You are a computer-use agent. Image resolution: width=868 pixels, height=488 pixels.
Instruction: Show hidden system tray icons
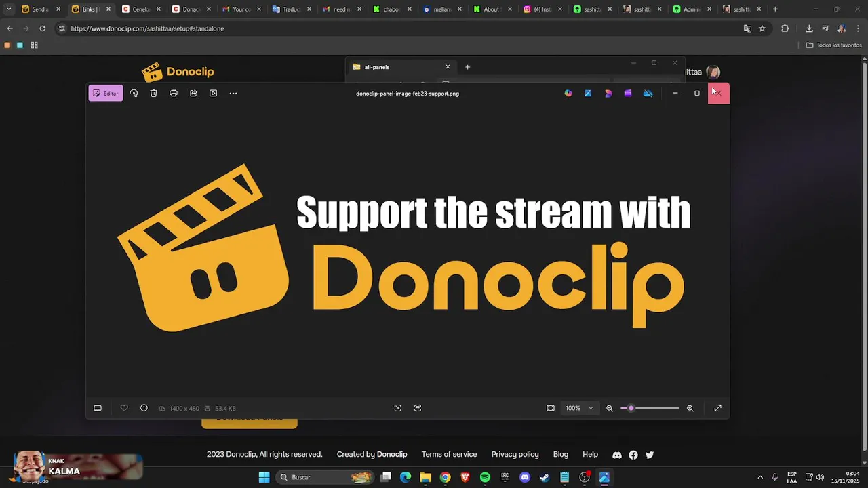[x=760, y=477]
